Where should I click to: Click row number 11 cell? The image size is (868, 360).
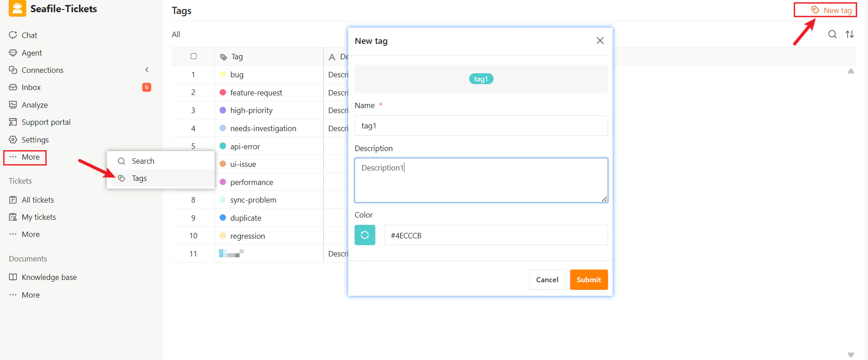click(193, 254)
